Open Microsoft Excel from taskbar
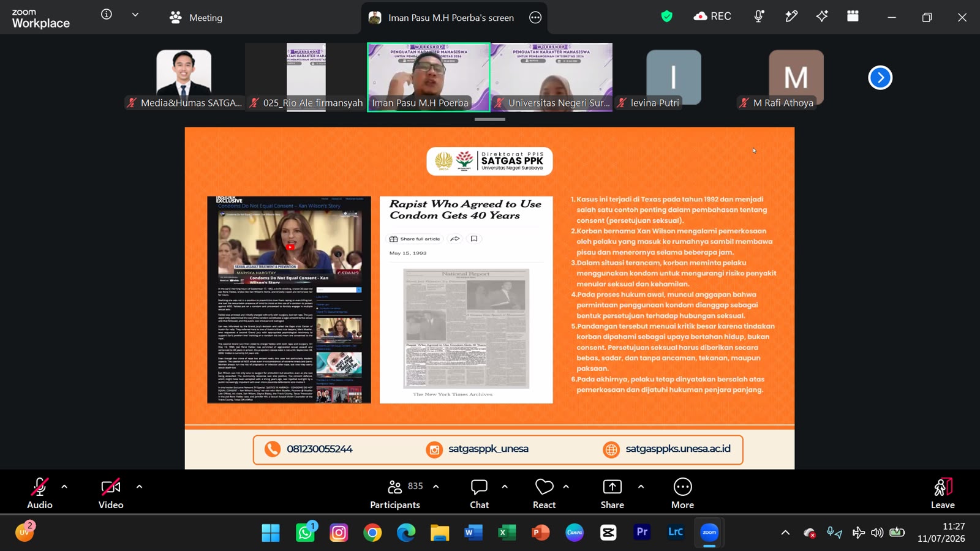Screen dimensions: 980x551 pos(507,533)
